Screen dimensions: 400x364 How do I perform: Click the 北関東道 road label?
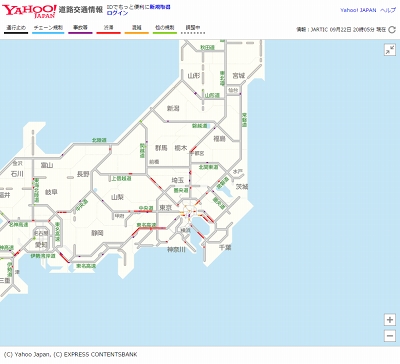[x=208, y=167]
